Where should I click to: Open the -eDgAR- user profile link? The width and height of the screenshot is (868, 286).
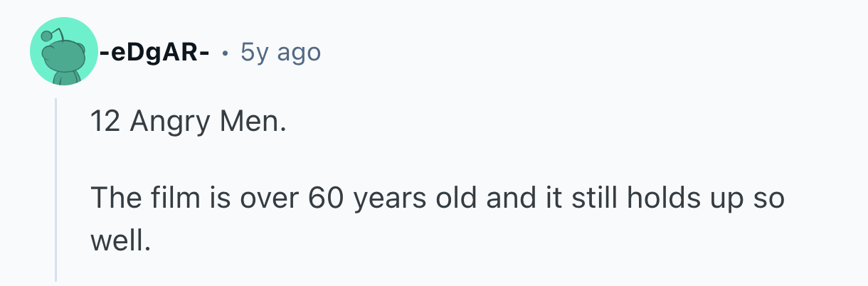pos(154,52)
